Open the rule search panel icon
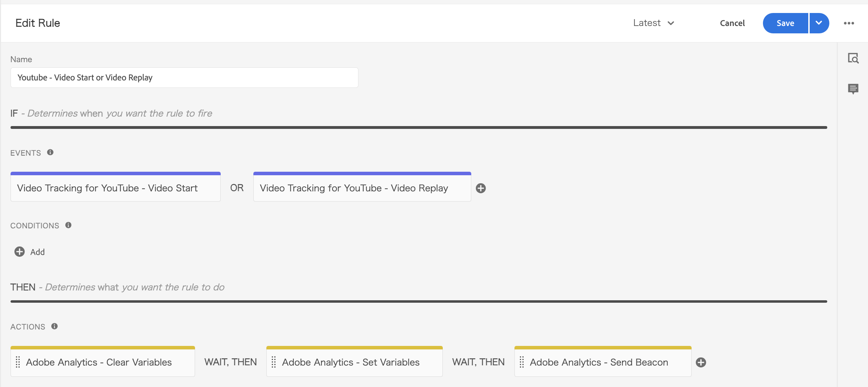868x387 pixels. 853,58
